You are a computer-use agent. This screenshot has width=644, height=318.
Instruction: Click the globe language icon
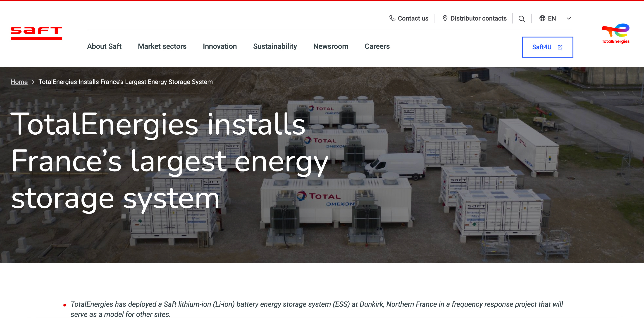click(542, 18)
